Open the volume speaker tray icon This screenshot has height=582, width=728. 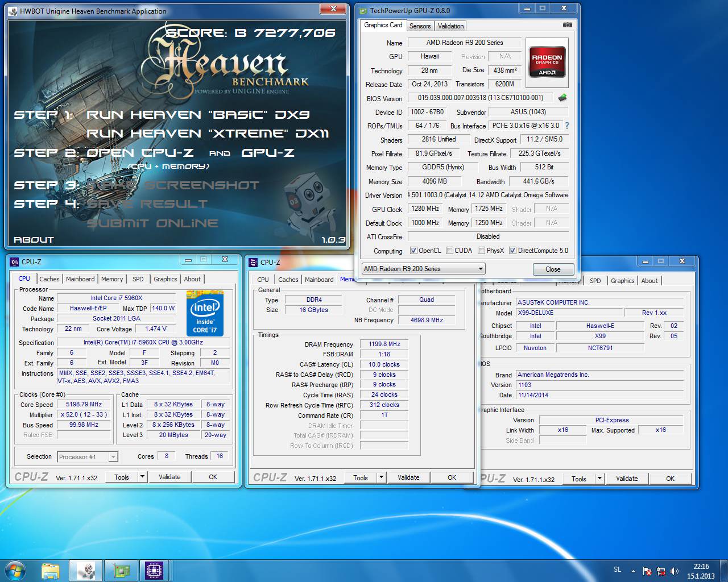(x=675, y=571)
